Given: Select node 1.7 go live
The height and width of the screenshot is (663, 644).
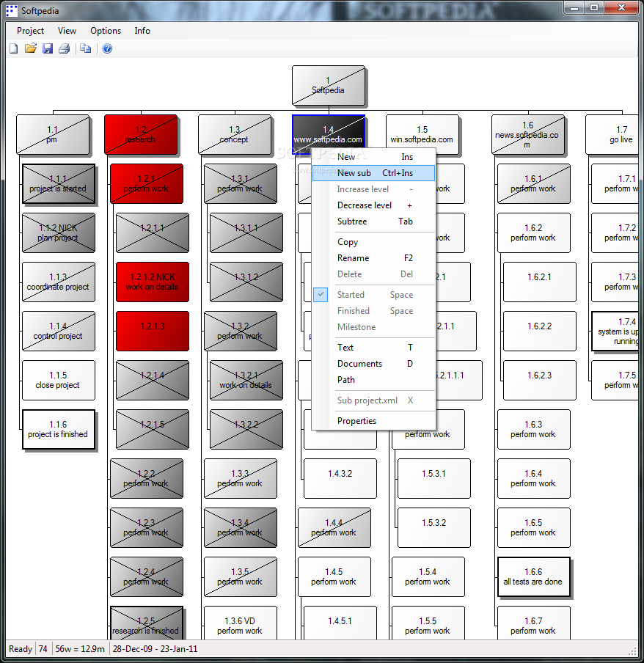Looking at the screenshot, I should coord(612,134).
